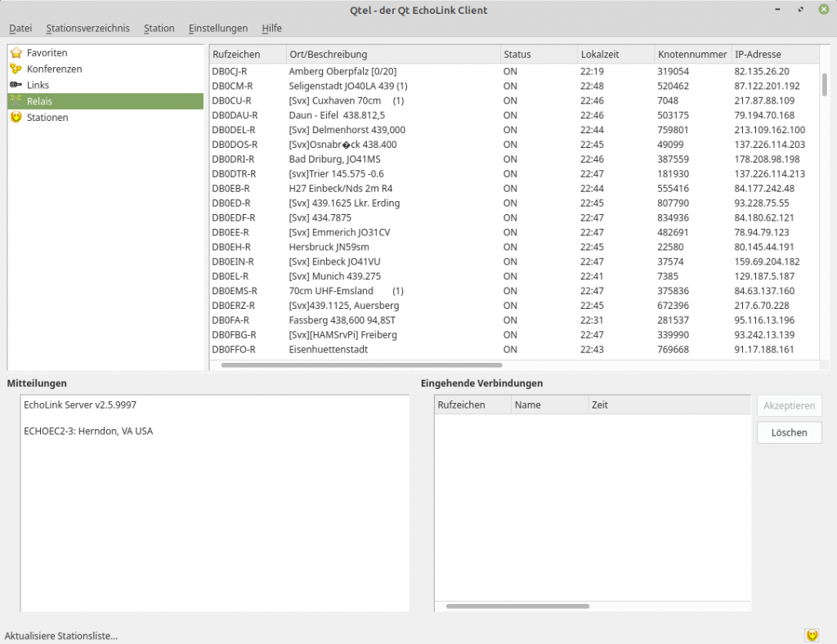Click 'ECHOEC2-3: Herndon, VA USA' message
The height and width of the screenshot is (644, 837).
(88, 432)
